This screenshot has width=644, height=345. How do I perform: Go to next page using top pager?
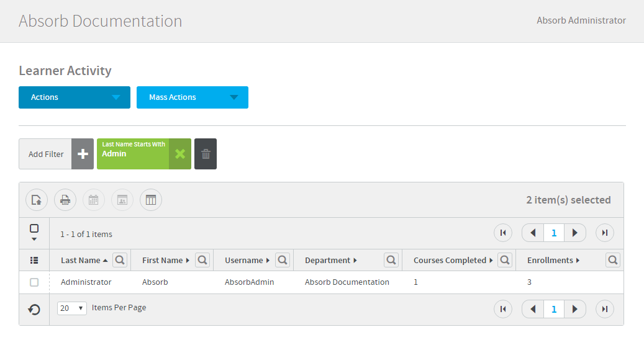[575, 233]
